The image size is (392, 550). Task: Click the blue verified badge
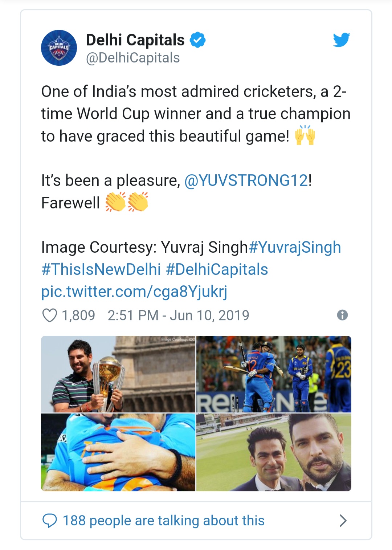click(x=198, y=40)
